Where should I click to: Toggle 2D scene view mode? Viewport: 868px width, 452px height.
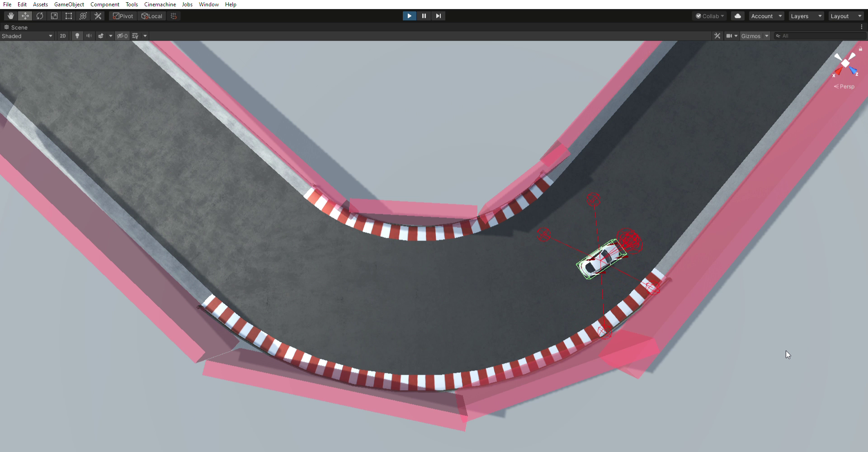63,36
